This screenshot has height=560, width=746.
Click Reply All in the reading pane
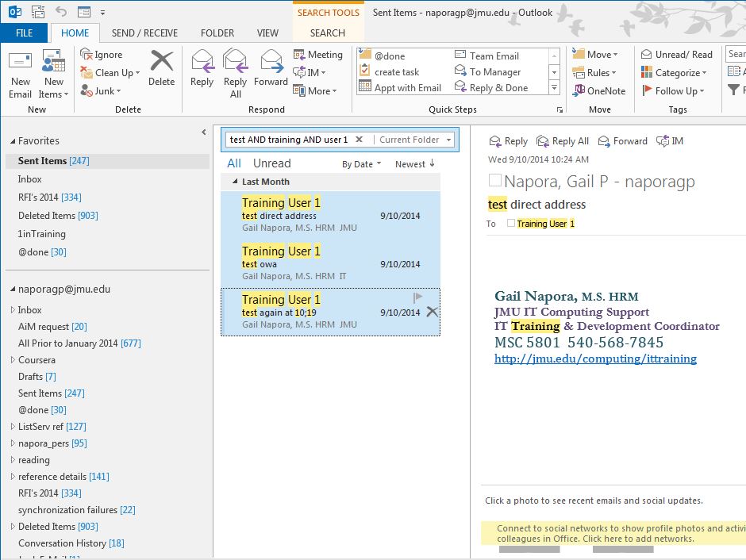[x=563, y=141]
